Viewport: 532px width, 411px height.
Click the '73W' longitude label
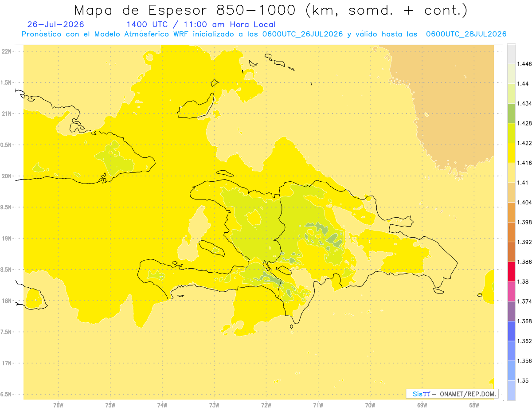tap(214, 405)
